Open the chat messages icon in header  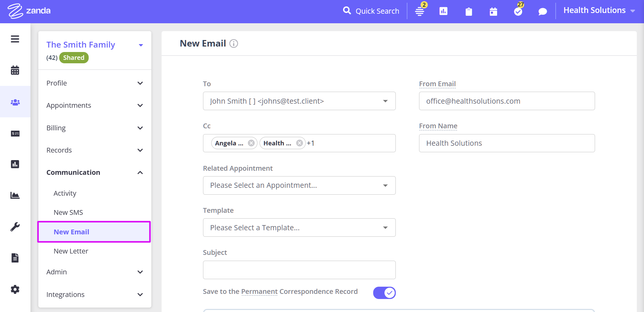pyautogui.click(x=543, y=12)
